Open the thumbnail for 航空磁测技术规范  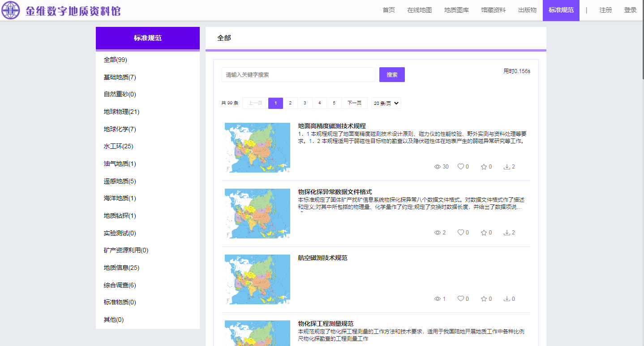click(x=257, y=279)
